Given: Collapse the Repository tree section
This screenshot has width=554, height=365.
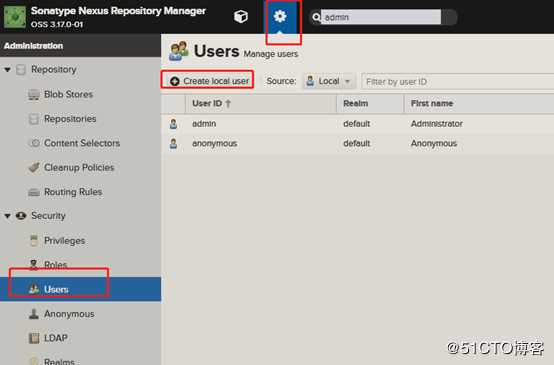Looking at the screenshot, I should pyautogui.click(x=7, y=70).
